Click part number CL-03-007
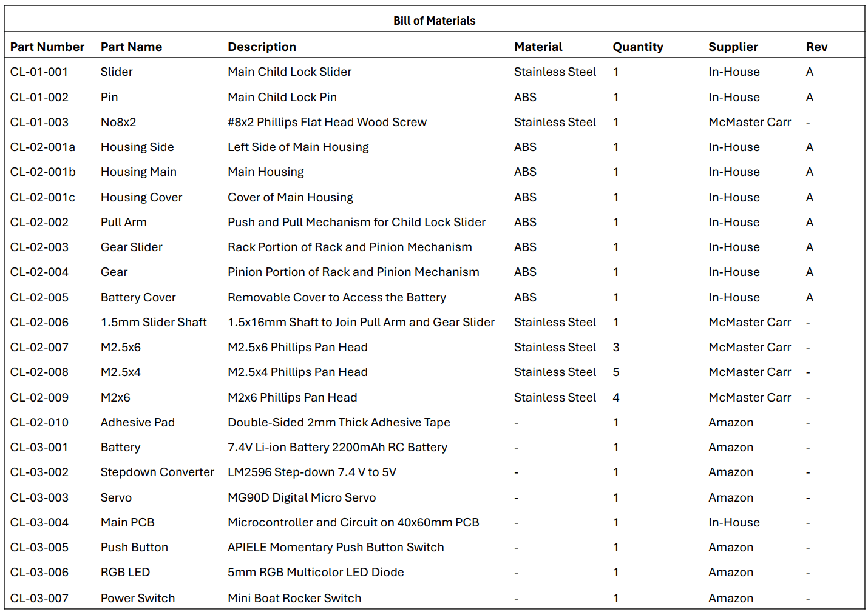868x612 pixels. click(39, 598)
